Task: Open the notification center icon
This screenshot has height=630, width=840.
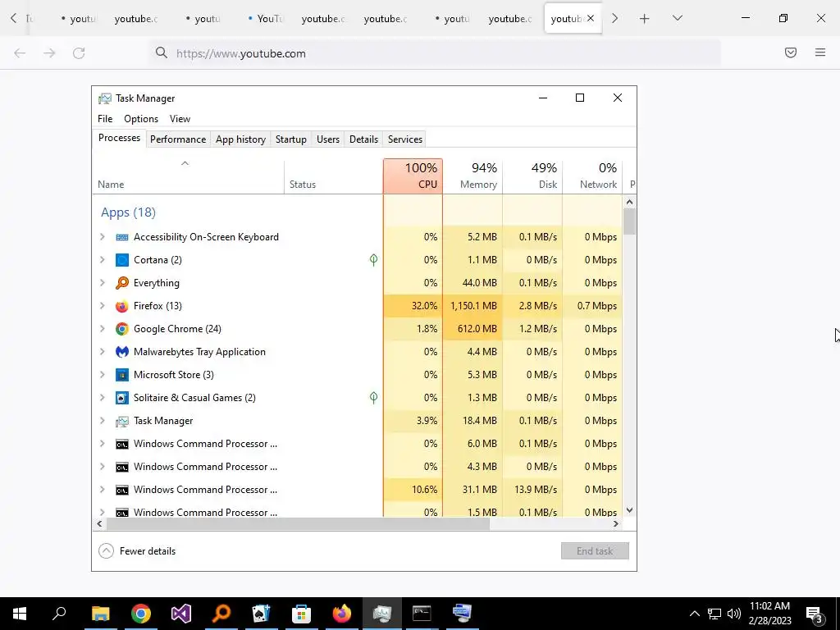Action: tap(815, 614)
